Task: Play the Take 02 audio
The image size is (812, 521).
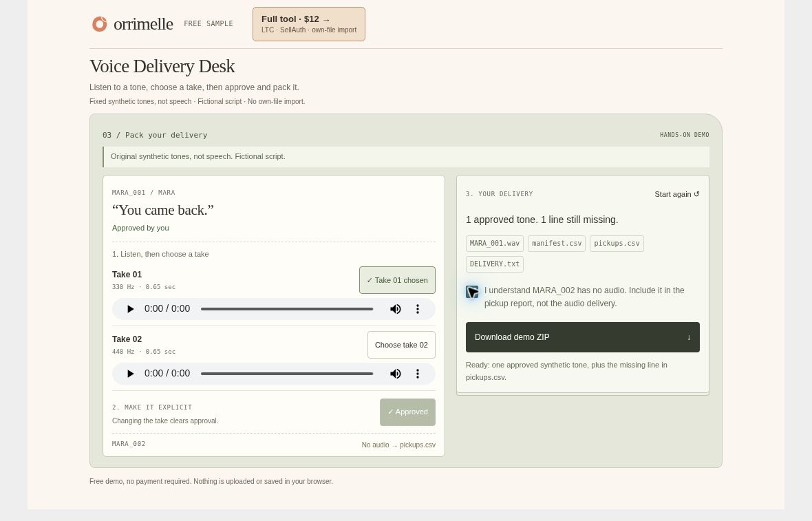Action: tap(131, 374)
